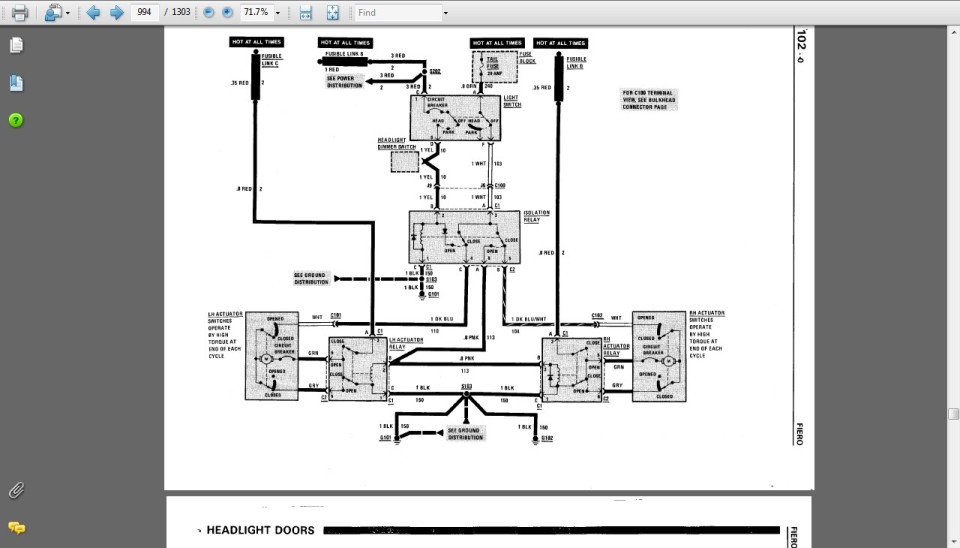960x548 pixels.
Task: Go to the next page with the right arrow
Action: pos(116,12)
